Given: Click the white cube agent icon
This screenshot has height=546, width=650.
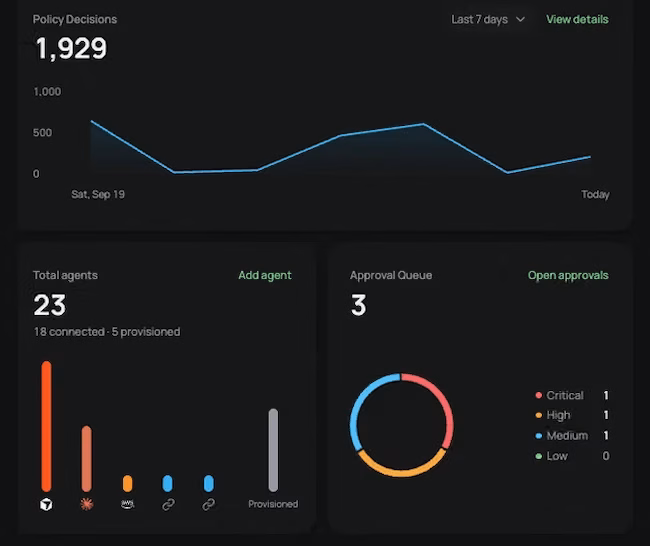Looking at the screenshot, I should point(46,504).
